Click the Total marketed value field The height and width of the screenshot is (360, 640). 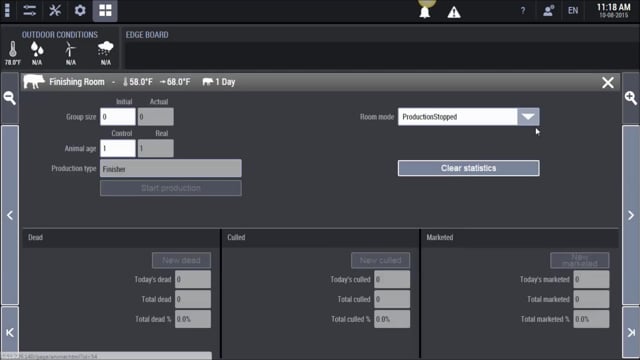tap(591, 299)
